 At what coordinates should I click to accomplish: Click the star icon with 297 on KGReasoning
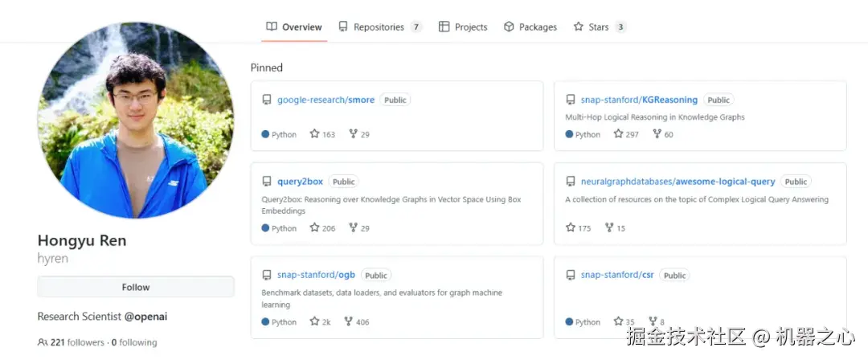618,133
